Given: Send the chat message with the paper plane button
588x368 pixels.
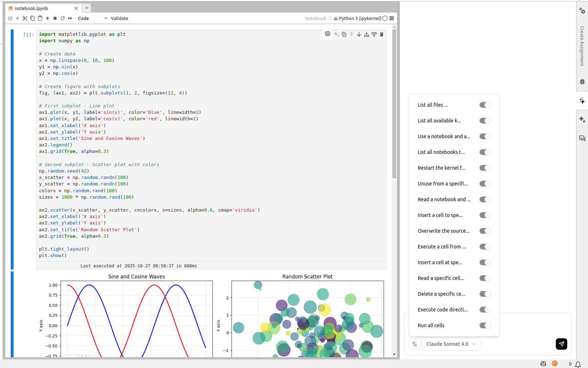Looking at the screenshot, I should pos(561,344).
